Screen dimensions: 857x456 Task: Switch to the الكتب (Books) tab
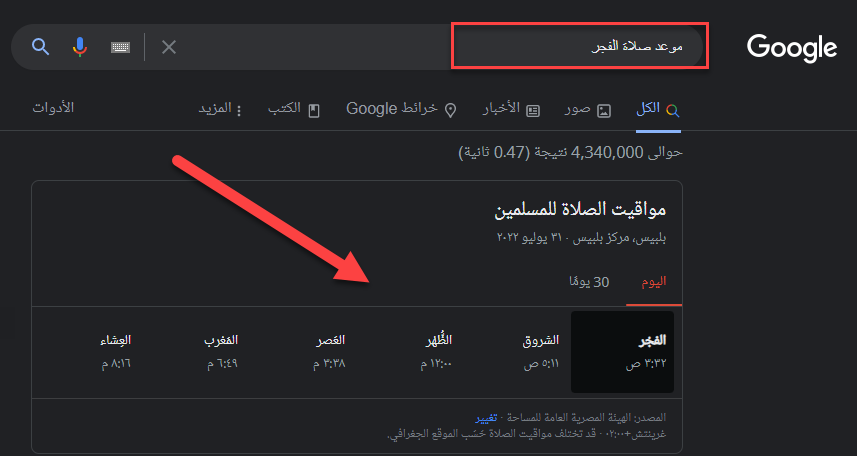294,109
